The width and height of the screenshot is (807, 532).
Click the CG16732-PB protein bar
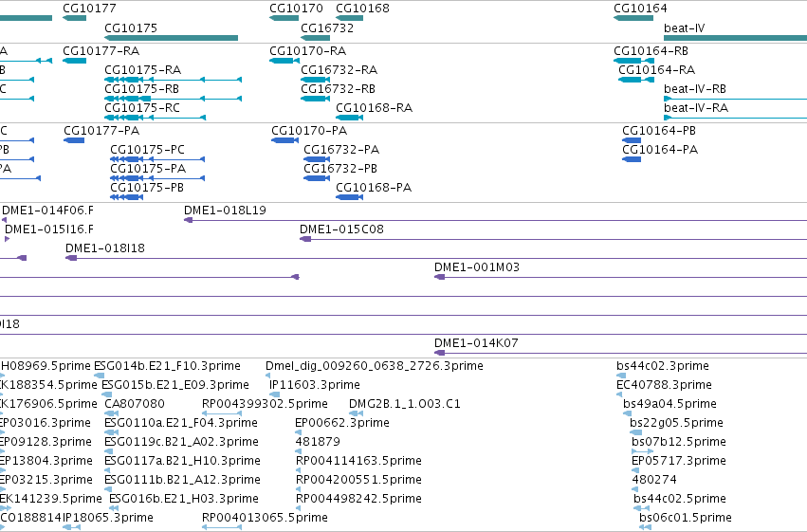(317, 178)
